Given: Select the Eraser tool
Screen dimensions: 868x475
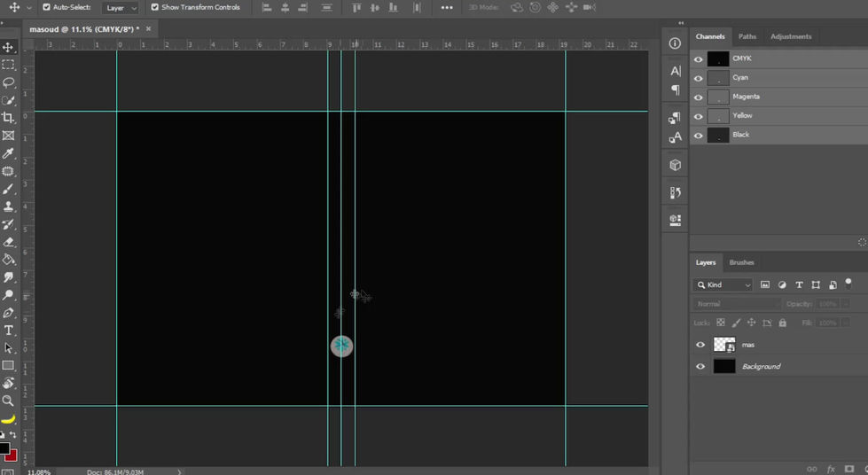Looking at the screenshot, I should point(8,242).
